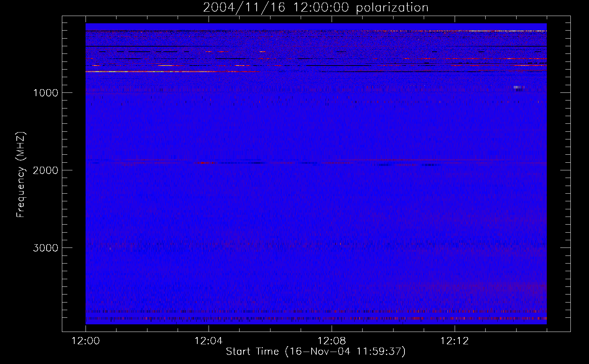Click the plot title '2004/11/16 12:00:00 polarization'
589x364 pixels.
tap(316, 8)
